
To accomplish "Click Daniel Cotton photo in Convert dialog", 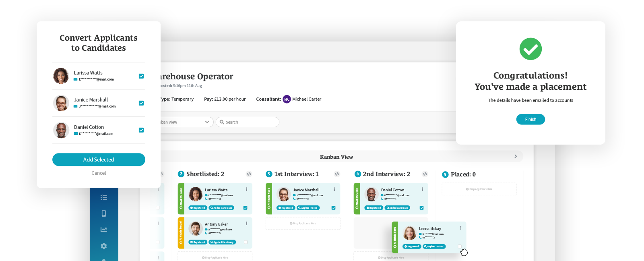I will point(61,130).
